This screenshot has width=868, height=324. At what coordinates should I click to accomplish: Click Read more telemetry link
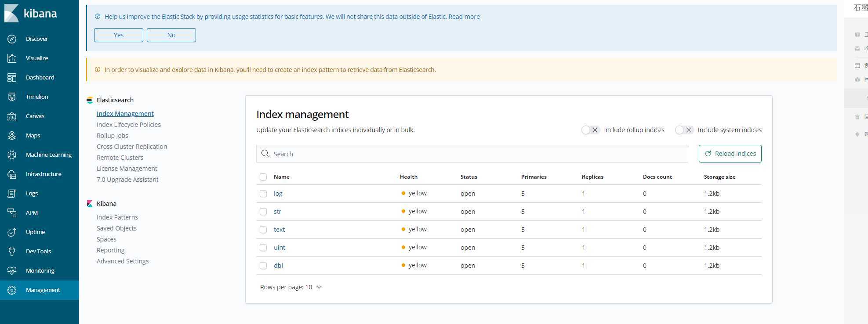pyautogui.click(x=464, y=17)
